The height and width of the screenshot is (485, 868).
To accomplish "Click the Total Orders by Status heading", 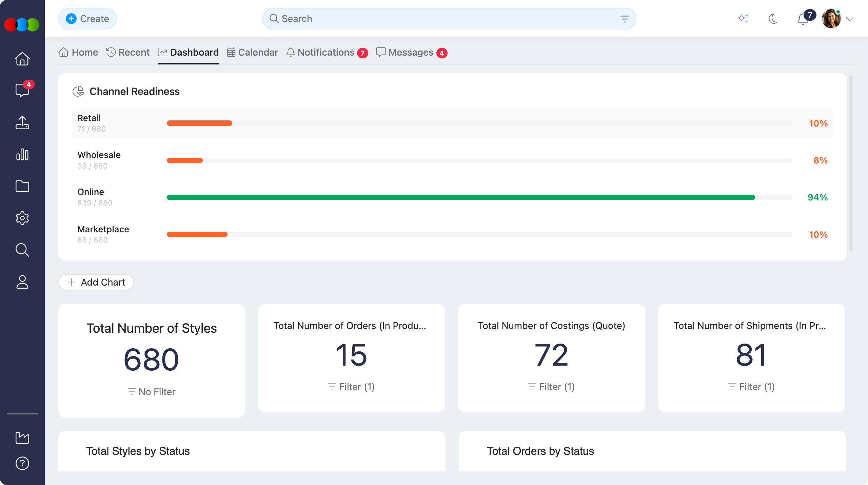I will point(540,451).
